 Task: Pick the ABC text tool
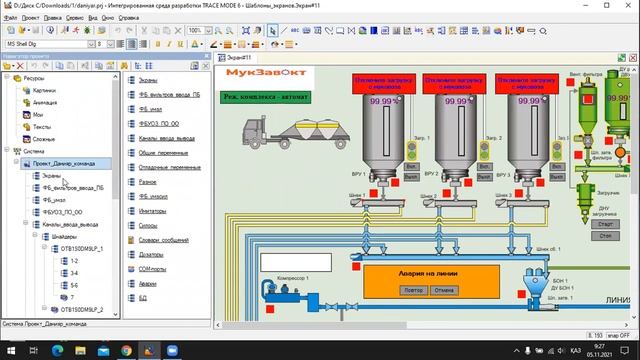[x=295, y=31]
